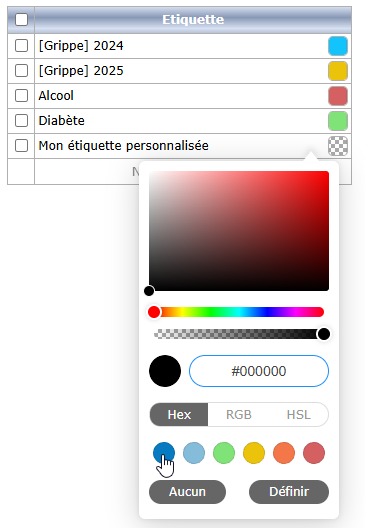Check the Diabète row checkbox

pos(21,121)
